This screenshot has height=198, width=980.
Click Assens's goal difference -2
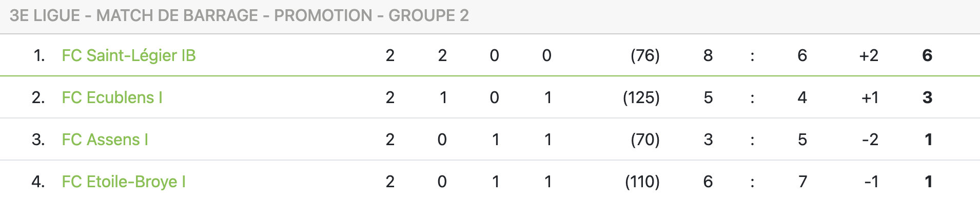(870, 140)
